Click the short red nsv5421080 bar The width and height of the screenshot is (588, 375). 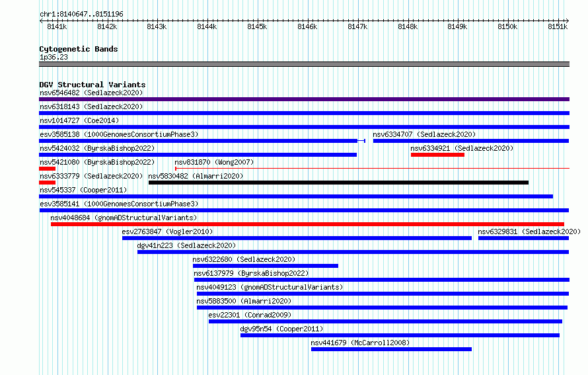pyautogui.click(x=48, y=169)
